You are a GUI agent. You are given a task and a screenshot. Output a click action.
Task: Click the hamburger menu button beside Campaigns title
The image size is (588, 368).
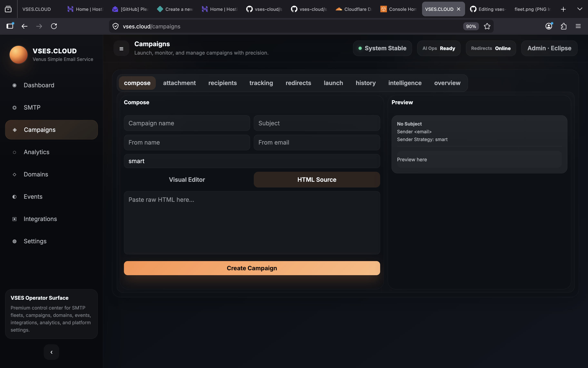click(121, 48)
